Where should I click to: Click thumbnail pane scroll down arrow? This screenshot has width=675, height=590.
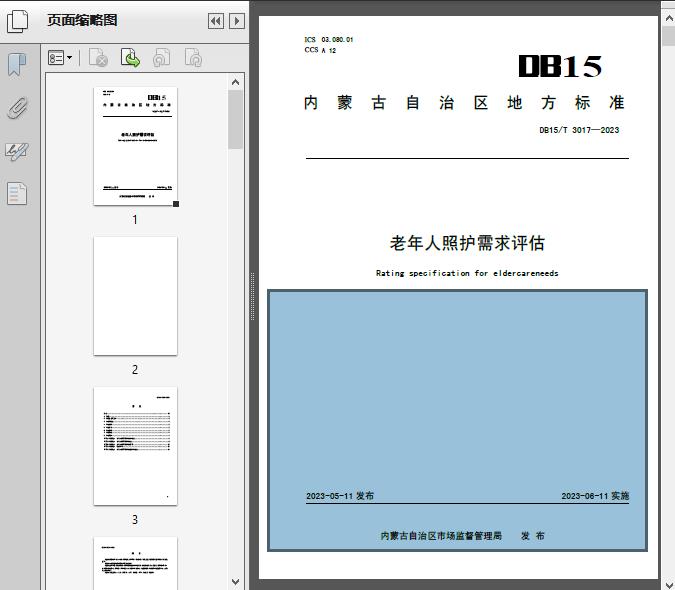click(x=235, y=582)
